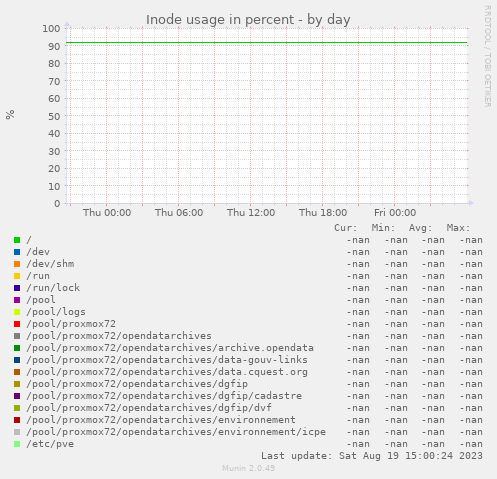Click the Avg: column header
Screen dimensions: 497x479
pos(421,228)
